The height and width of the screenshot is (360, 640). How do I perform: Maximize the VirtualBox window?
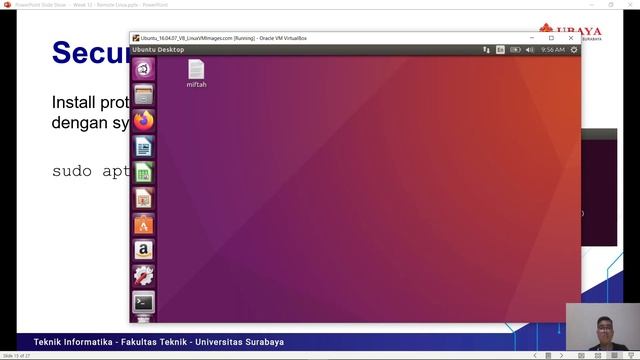coord(551,38)
